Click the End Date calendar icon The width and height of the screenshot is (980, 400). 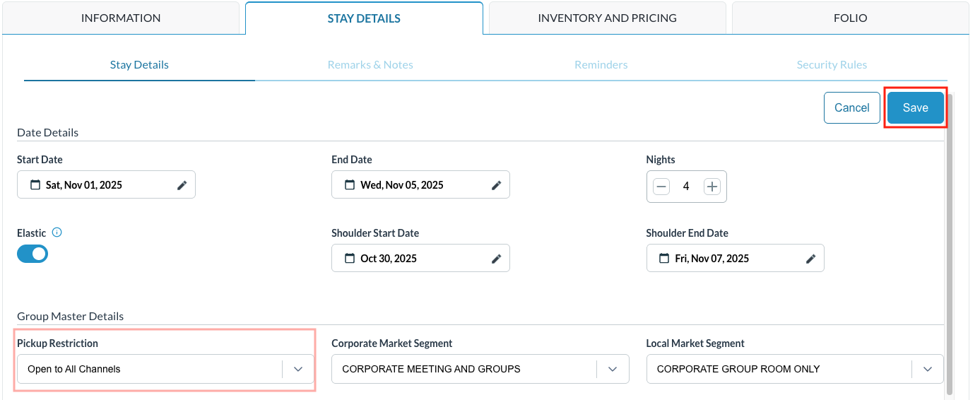(350, 185)
